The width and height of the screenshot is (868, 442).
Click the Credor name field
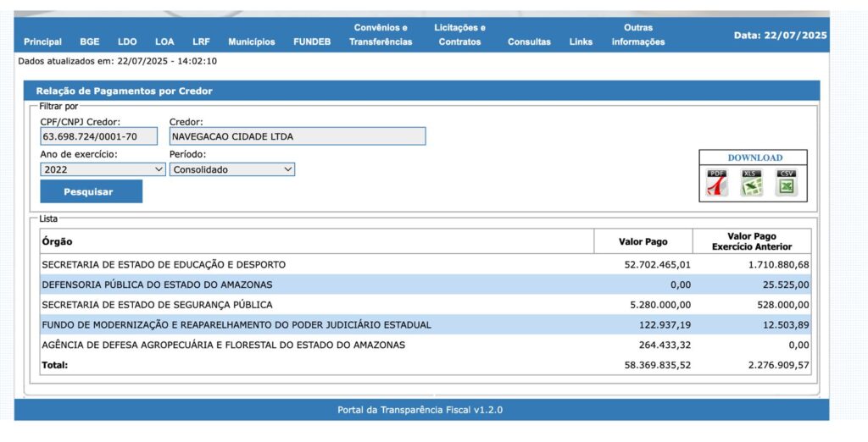(x=297, y=136)
